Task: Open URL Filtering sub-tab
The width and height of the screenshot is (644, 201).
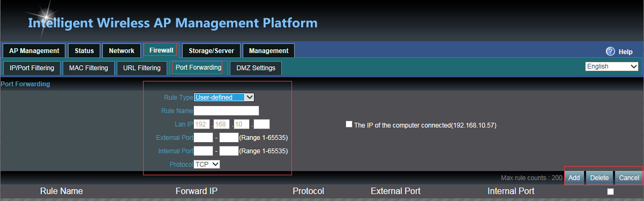Action: 141,68
